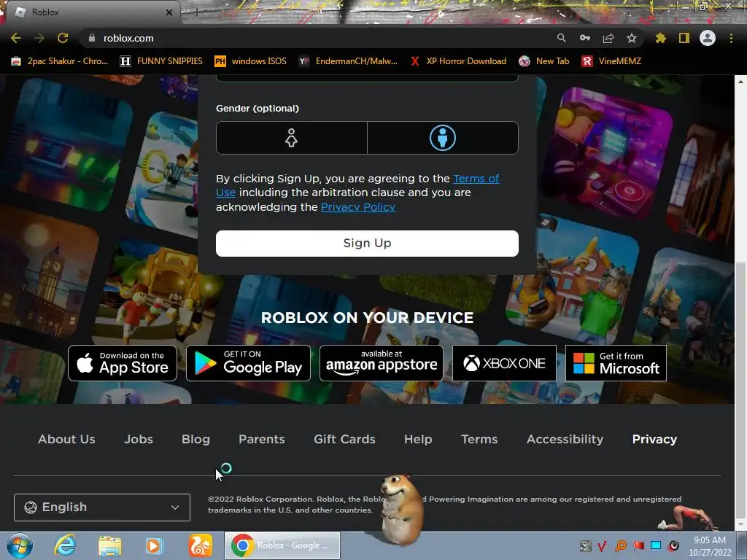Open the Get it on Google Play badge
The width and height of the screenshot is (747, 560).
point(248,363)
